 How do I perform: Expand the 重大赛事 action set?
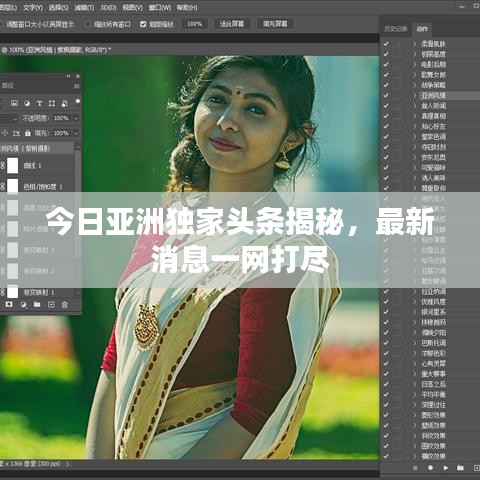click(415, 374)
